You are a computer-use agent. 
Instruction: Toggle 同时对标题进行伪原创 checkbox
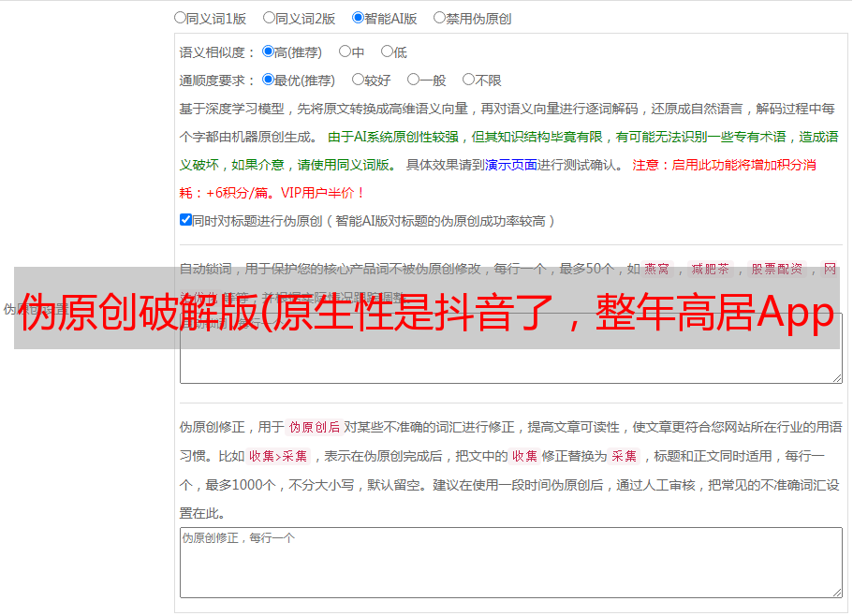(x=185, y=220)
